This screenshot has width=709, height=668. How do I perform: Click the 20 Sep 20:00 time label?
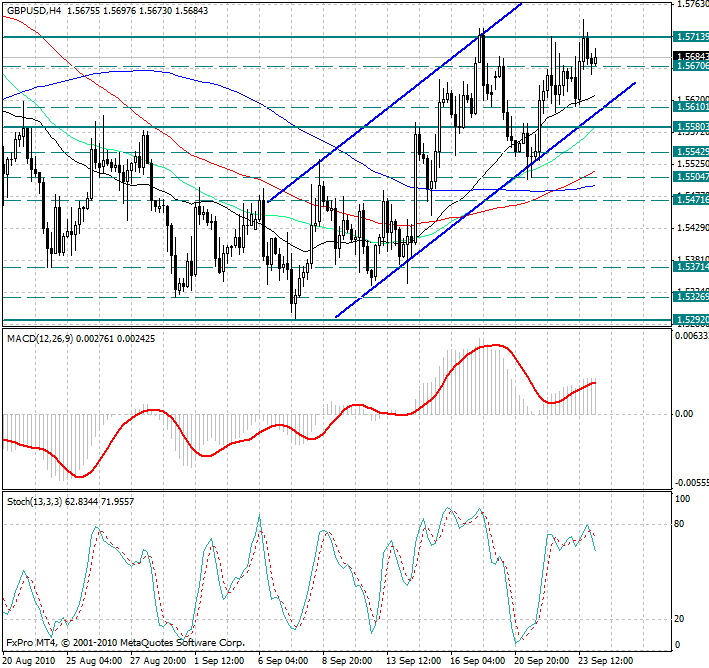[542, 661]
